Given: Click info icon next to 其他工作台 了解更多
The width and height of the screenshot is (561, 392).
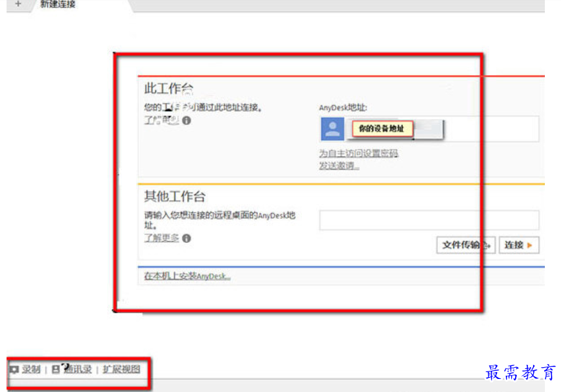Looking at the screenshot, I should 186,238.
